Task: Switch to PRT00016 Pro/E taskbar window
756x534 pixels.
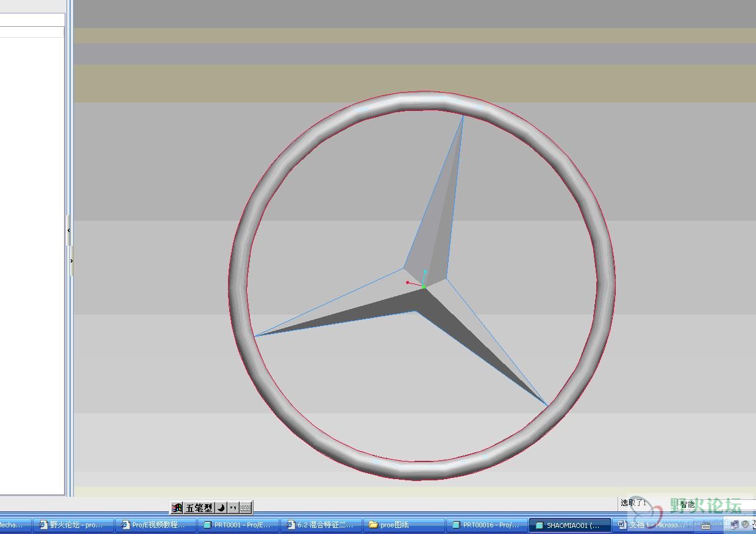Action: click(487, 525)
